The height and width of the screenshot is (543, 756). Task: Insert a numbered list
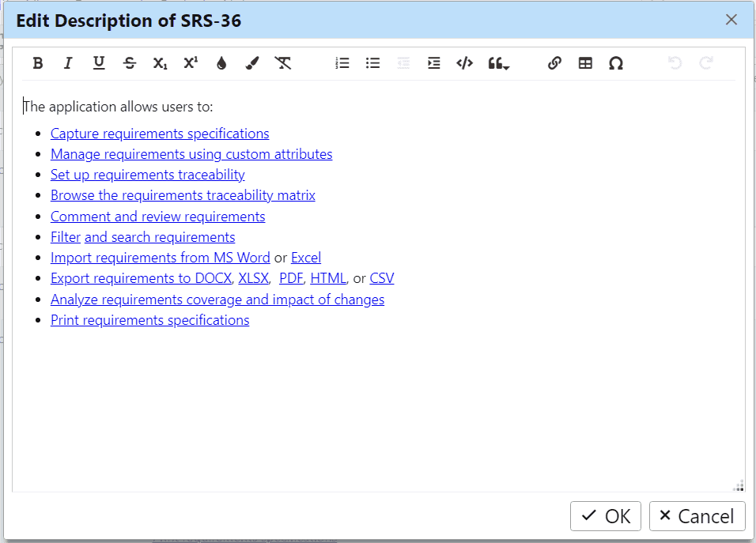coord(342,63)
